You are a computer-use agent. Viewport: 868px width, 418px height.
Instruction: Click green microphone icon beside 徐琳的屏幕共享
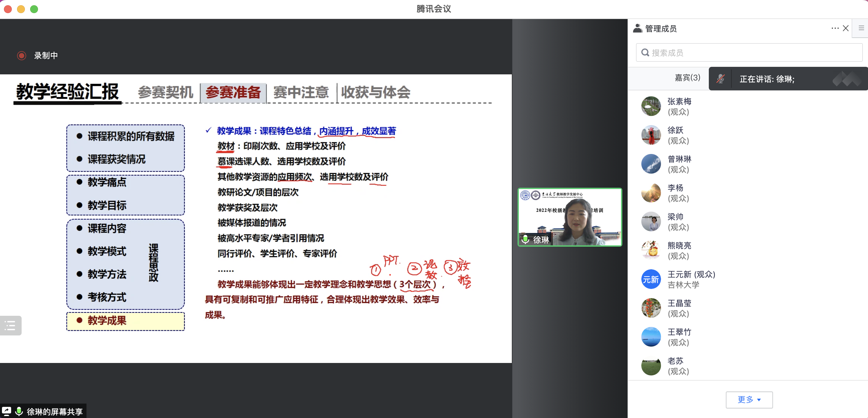tap(19, 411)
